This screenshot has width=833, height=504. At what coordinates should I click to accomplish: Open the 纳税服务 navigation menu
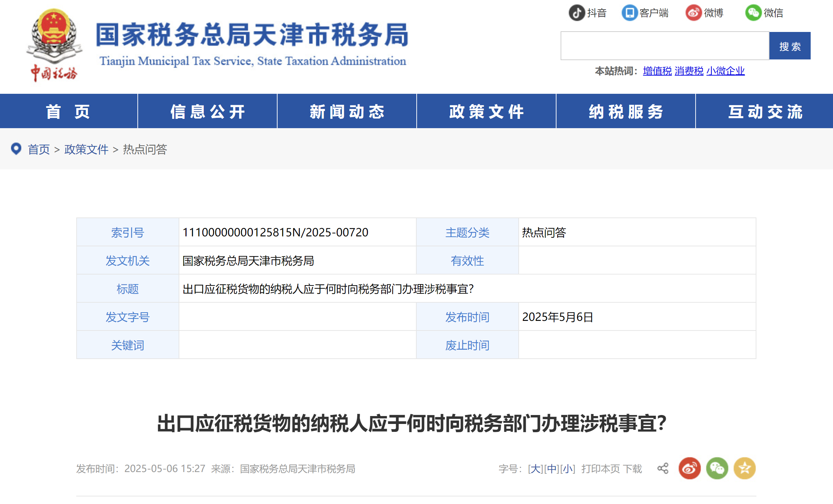point(626,111)
